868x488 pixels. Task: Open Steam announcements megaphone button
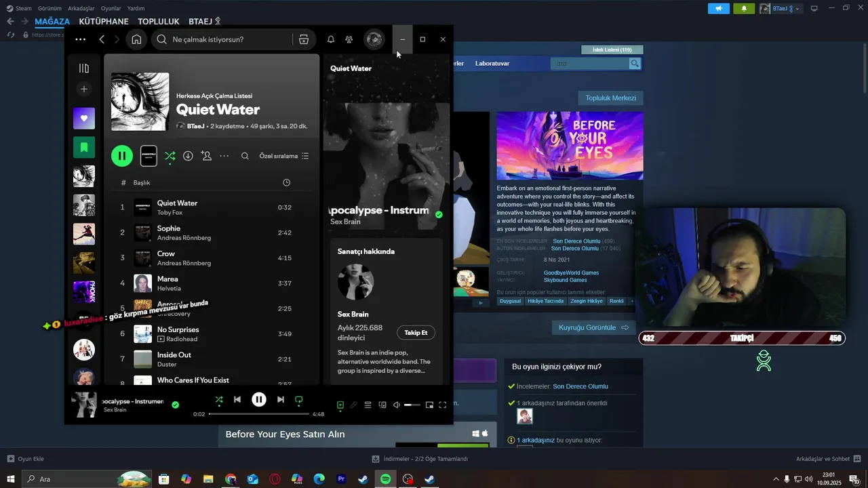pyautogui.click(x=719, y=8)
